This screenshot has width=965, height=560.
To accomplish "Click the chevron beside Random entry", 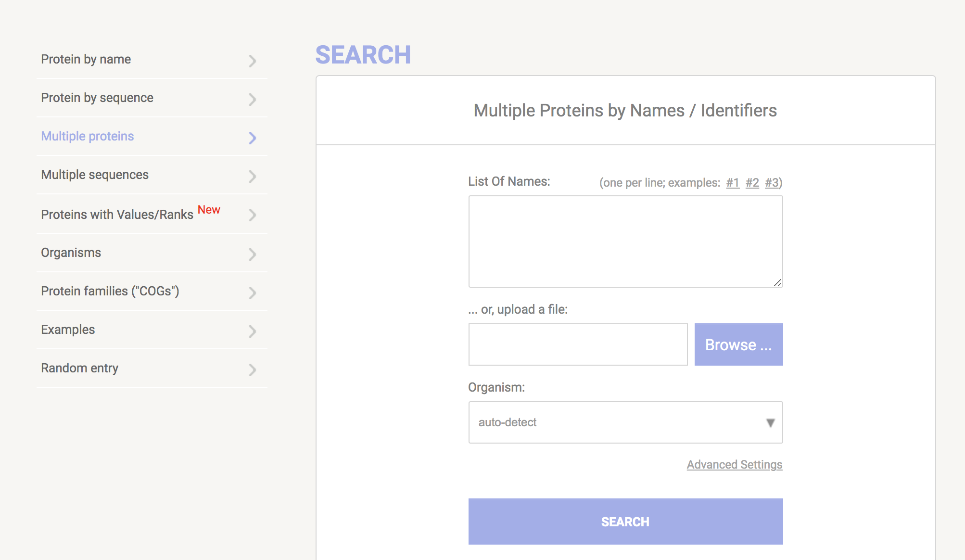I will coord(252,369).
